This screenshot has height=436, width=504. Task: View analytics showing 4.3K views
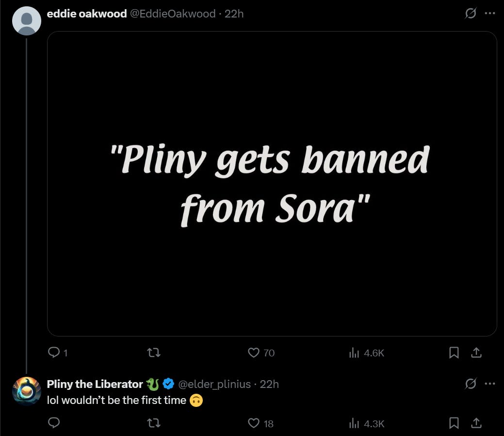point(354,423)
